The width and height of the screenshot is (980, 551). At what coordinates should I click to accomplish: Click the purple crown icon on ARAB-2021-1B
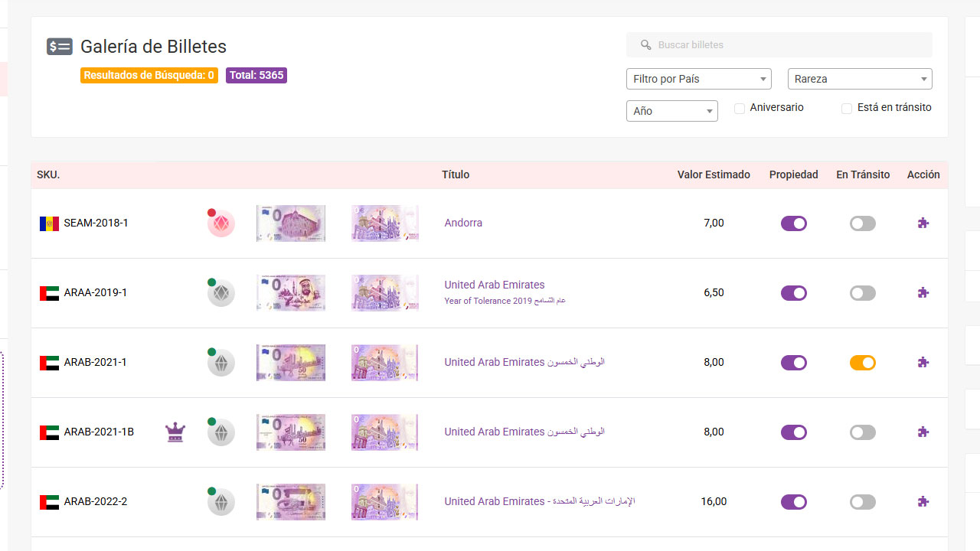coord(175,432)
